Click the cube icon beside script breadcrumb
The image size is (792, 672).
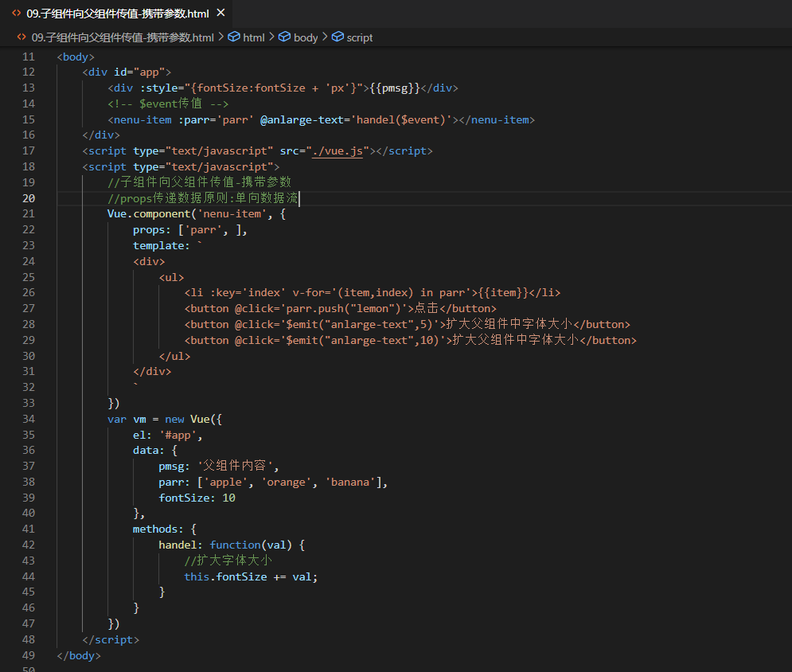(337, 37)
